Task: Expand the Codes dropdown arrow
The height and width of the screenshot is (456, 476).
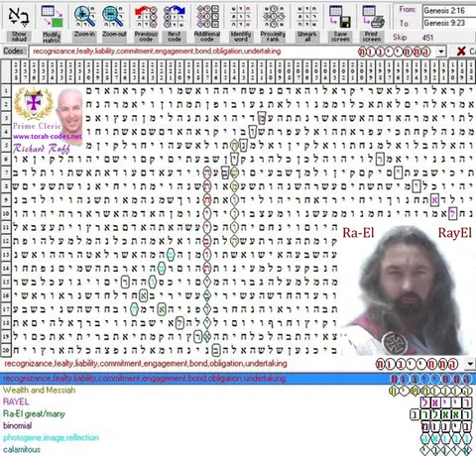Action: (x=441, y=52)
